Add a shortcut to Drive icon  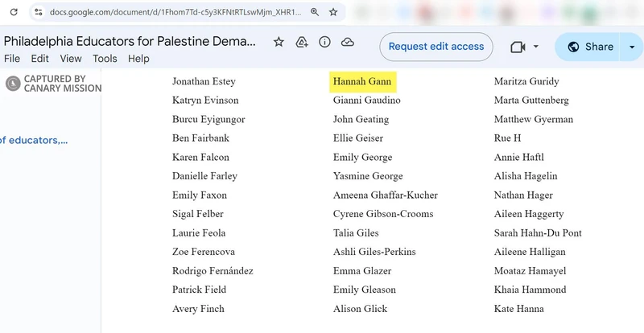tap(302, 42)
